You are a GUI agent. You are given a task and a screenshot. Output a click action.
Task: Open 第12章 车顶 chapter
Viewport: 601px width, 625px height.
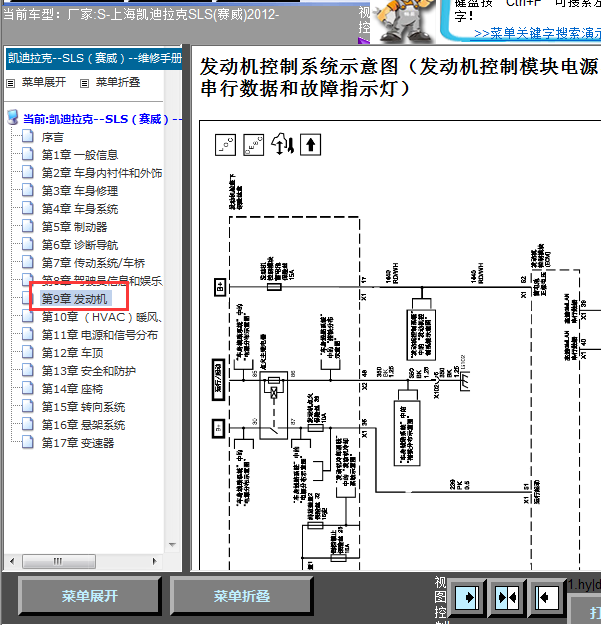pos(73,353)
